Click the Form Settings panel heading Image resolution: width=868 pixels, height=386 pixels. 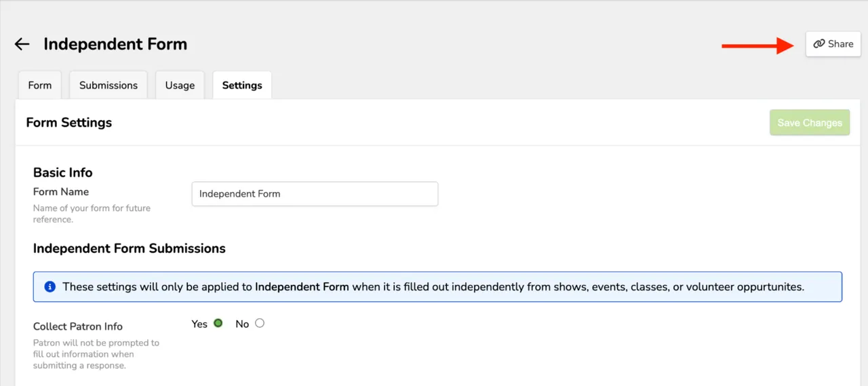point(69,123)
